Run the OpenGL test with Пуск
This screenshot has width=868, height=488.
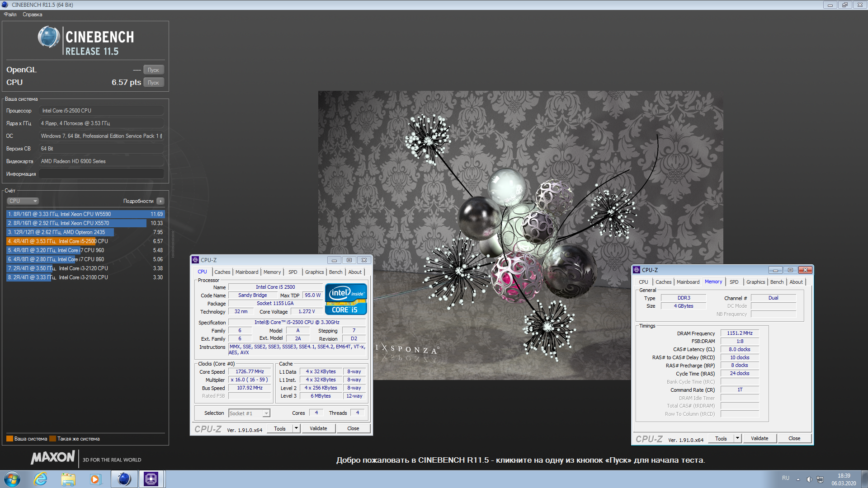point(154,70)
